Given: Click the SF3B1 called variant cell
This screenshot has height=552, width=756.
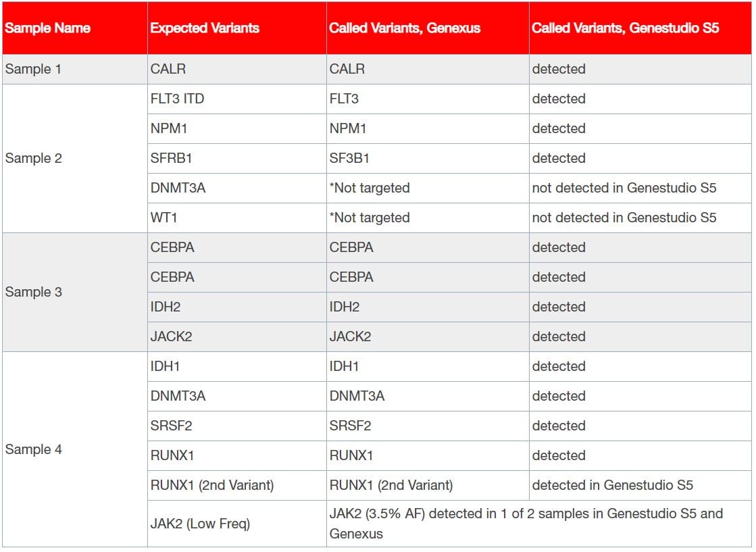Looking at the screenshot, I should [349, 158].
